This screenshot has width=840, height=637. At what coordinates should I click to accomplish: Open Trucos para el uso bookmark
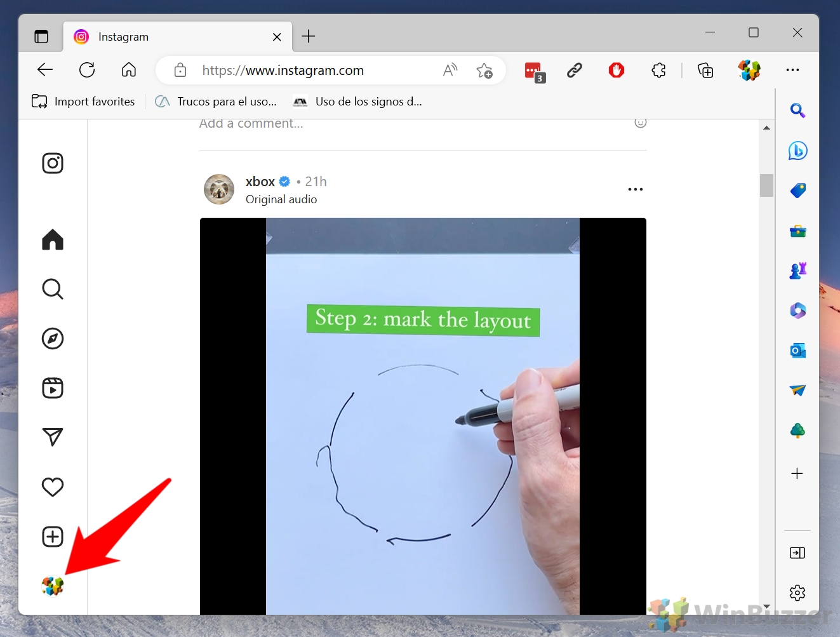(x=216, y=102)
